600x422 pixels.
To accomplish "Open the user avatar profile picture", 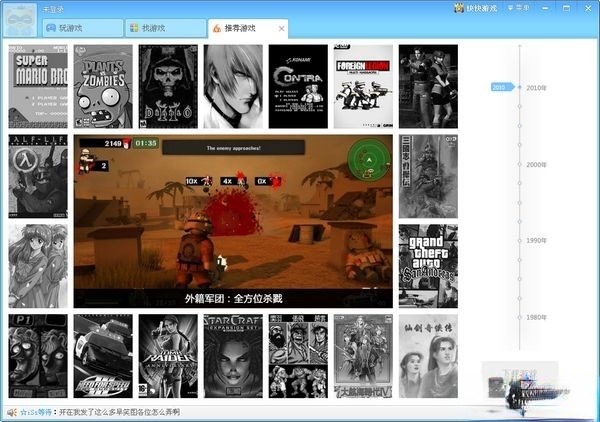I will (x=21, y=20).
